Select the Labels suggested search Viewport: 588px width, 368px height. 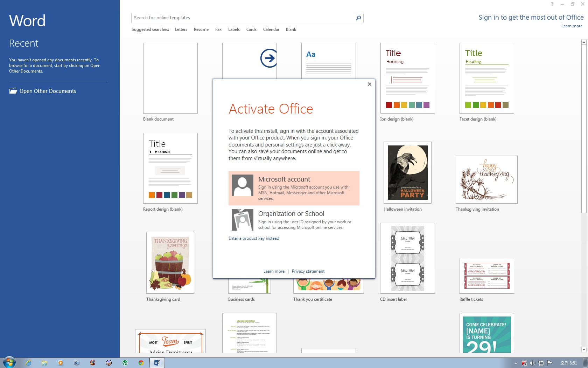click(234, 29)
